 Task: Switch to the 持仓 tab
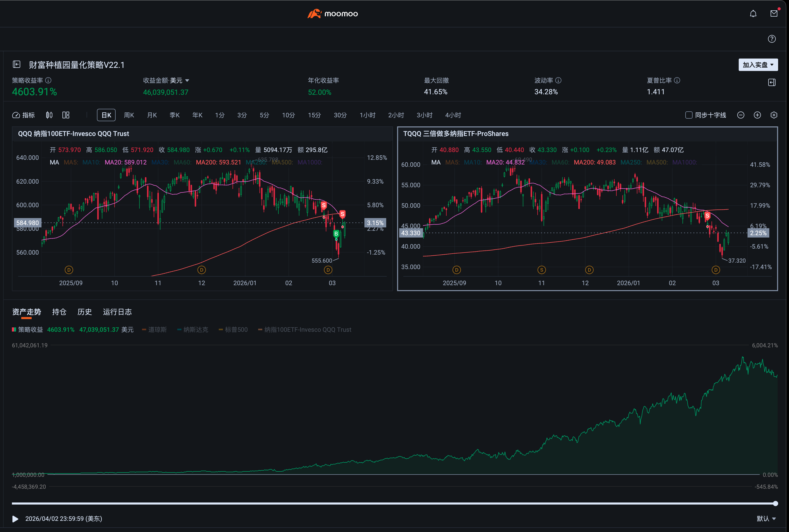click(x=59, y=312)
